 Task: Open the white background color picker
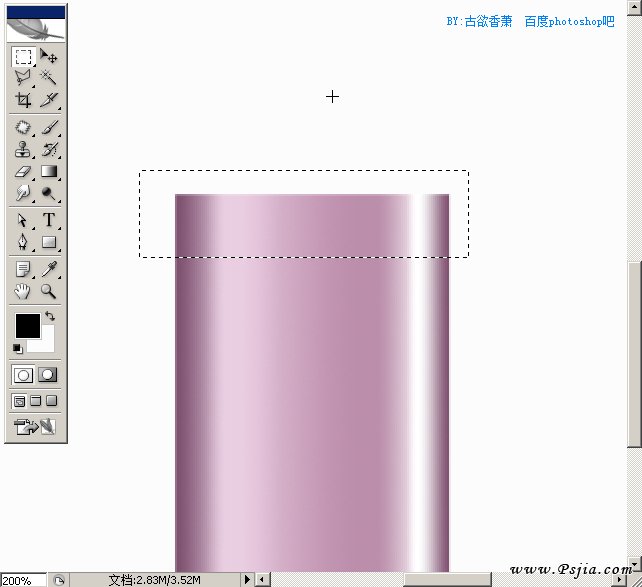tap(46, 344)
